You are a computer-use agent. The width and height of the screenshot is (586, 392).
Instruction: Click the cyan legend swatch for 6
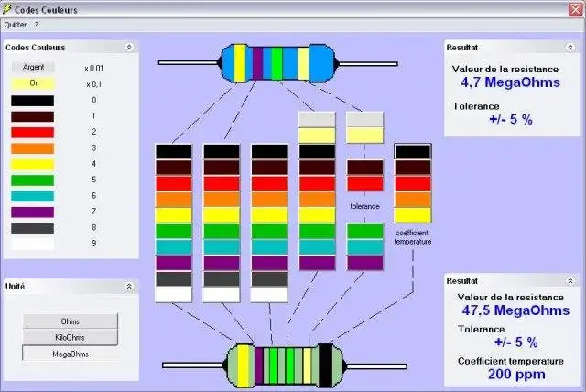click(x=33, y=196)
